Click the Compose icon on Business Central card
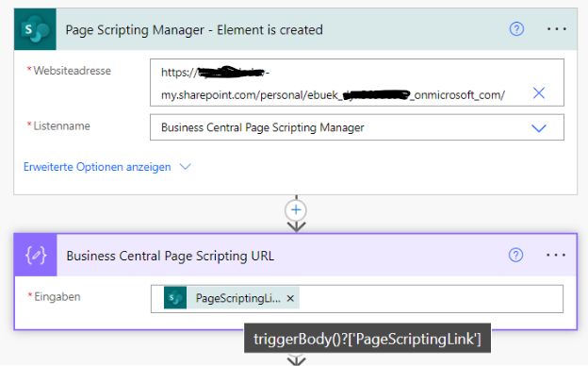 (x=36, y=256)
